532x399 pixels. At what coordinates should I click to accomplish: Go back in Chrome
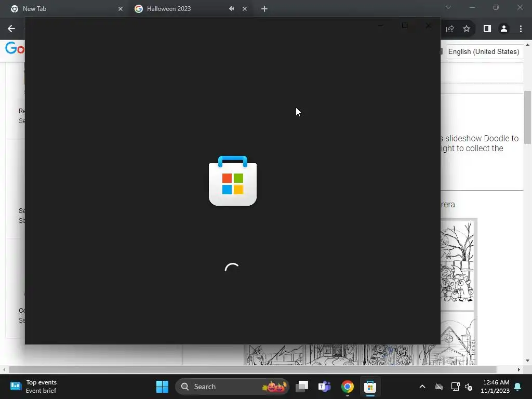point(11,29)
